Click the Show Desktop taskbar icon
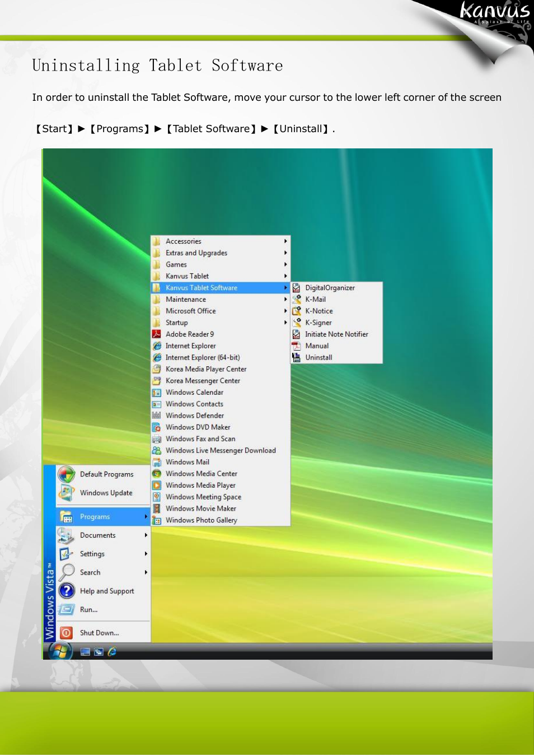The image size is (534, 756). [85, 652]
